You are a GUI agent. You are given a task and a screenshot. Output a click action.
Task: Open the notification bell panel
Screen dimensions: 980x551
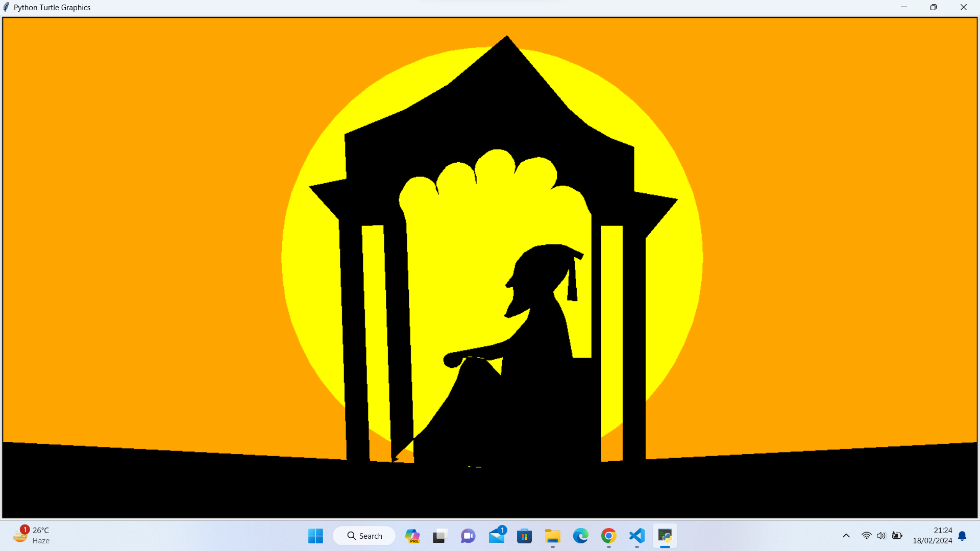pos(962,536)
